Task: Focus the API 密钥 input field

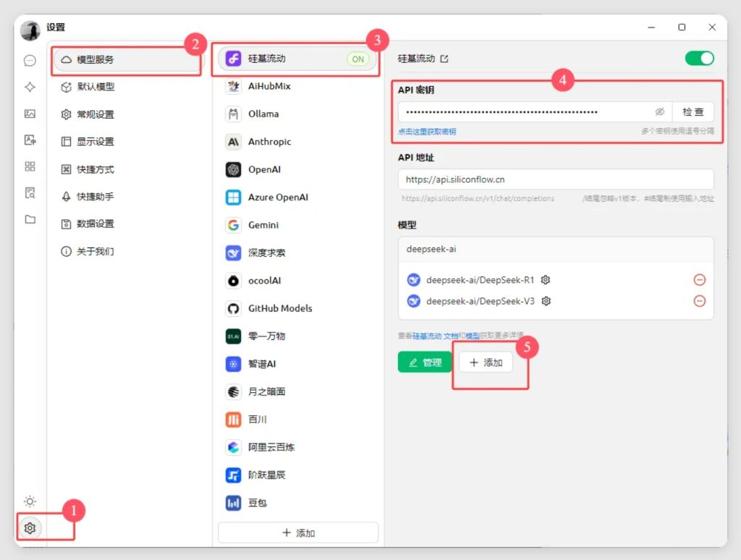Action: point(535,112)
